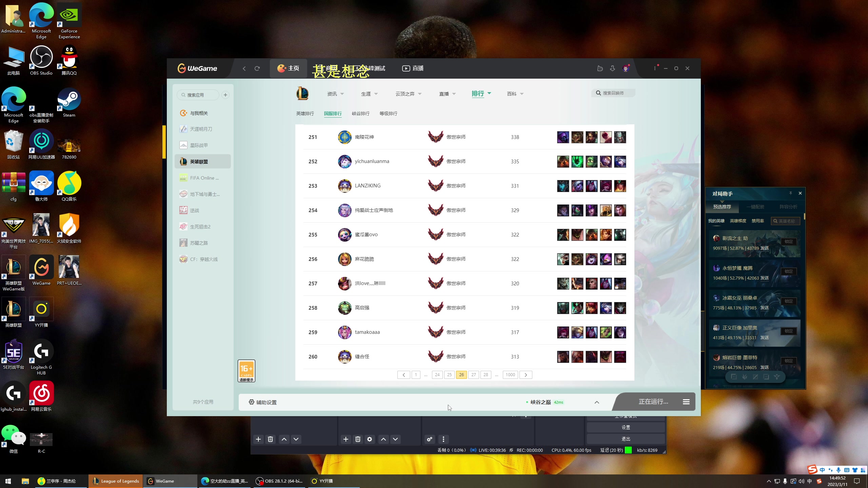Click first champion icon in row 260

point(563,357)
